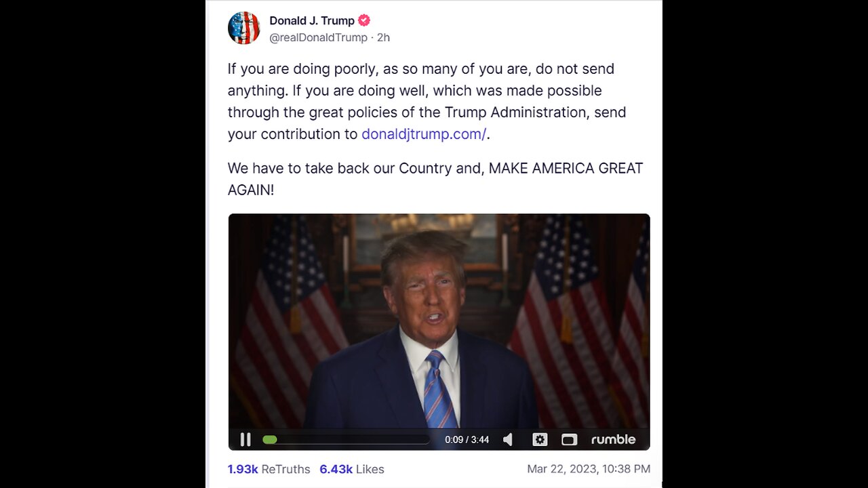This screenshot has width=868, height=488.
Task: Open the donaldjtrump.com link
Action: 424,134
